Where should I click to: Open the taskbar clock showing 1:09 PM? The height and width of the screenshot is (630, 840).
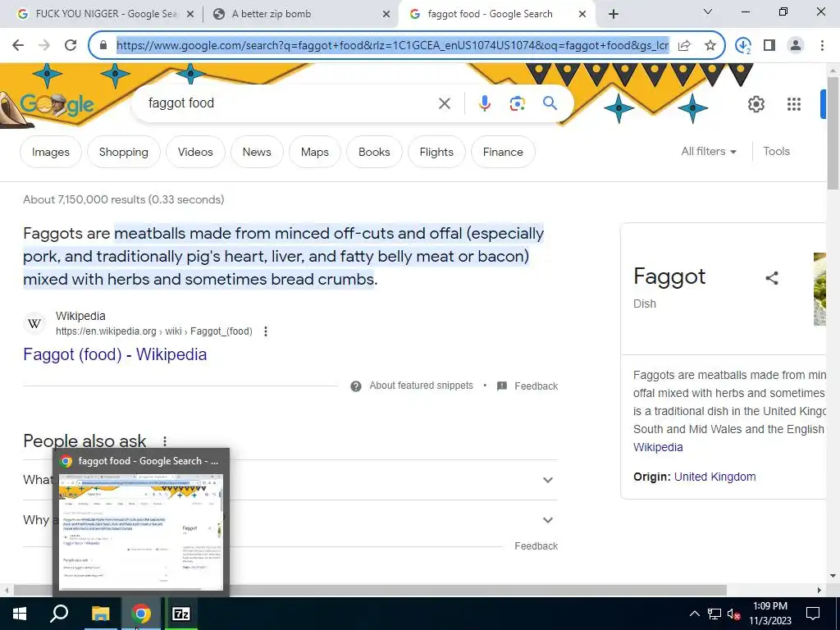(x=769, y=614)
